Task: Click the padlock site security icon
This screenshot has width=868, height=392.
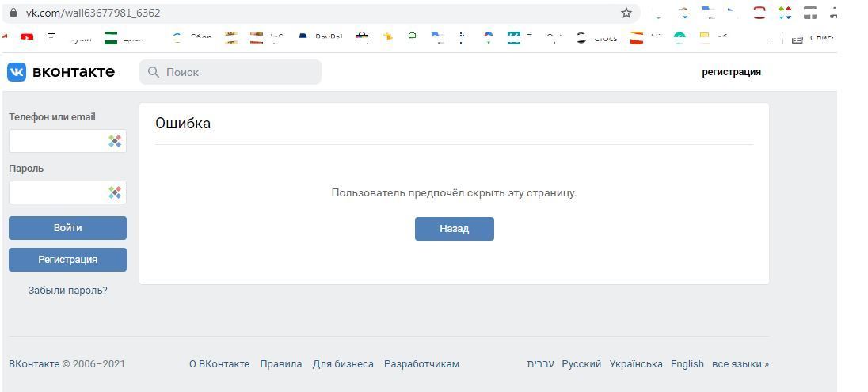Action: tap(13, 13)
